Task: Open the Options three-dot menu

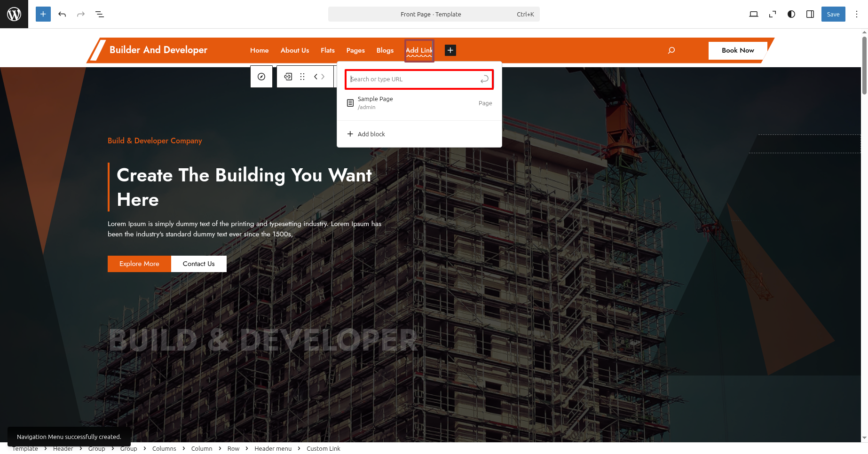Action: pyautogui.click(x=857, y=14)
